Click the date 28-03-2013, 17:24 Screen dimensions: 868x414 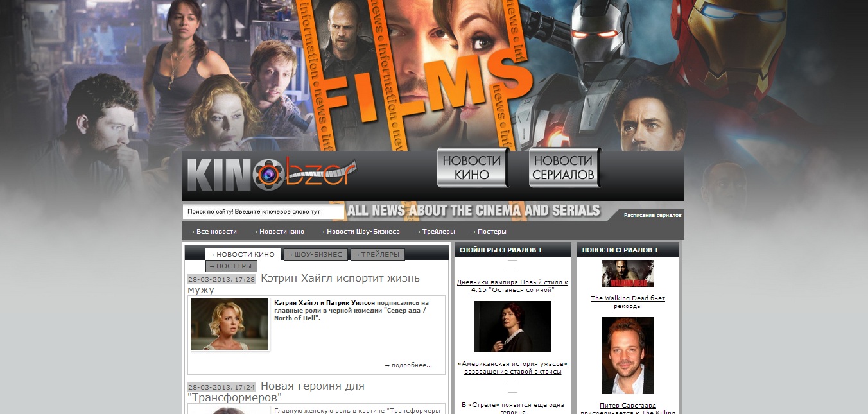221,388
